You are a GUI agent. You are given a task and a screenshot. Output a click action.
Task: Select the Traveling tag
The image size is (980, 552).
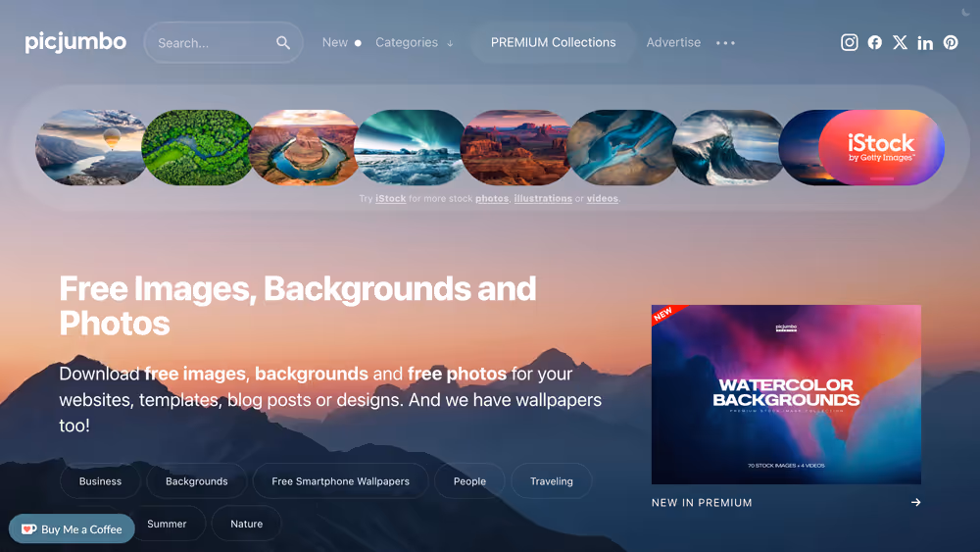coord(551,480)
